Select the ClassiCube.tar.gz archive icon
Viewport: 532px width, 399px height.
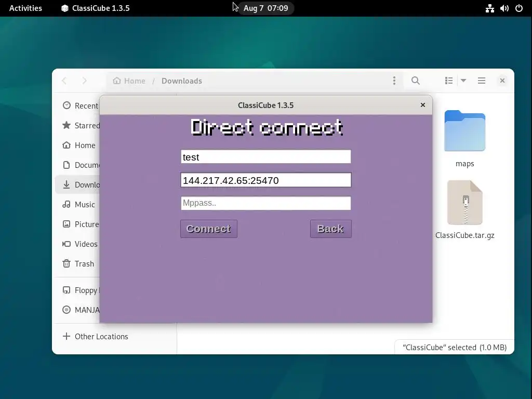coord(465,203)
